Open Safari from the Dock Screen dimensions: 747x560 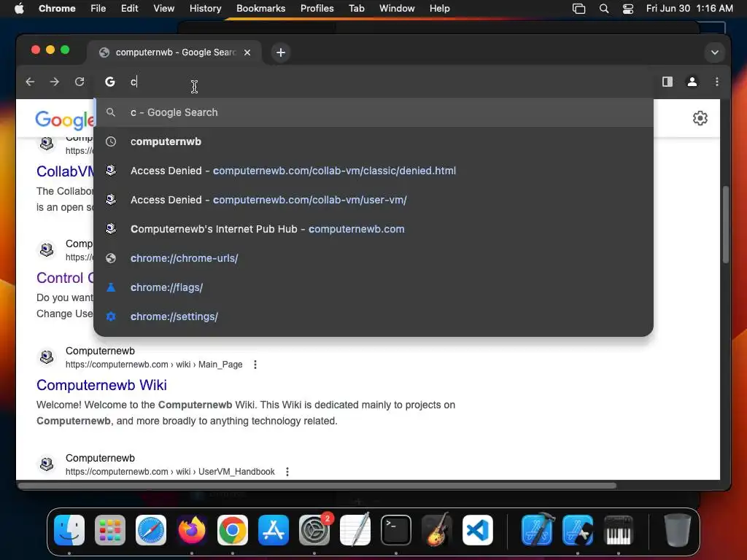coord(151,530)
